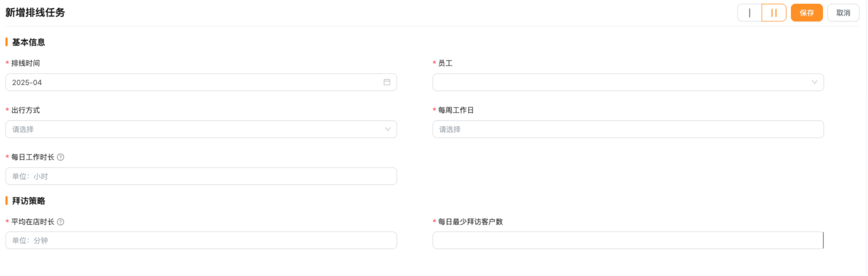Click the chevron arrow in 员工 field

pos(814,82)
